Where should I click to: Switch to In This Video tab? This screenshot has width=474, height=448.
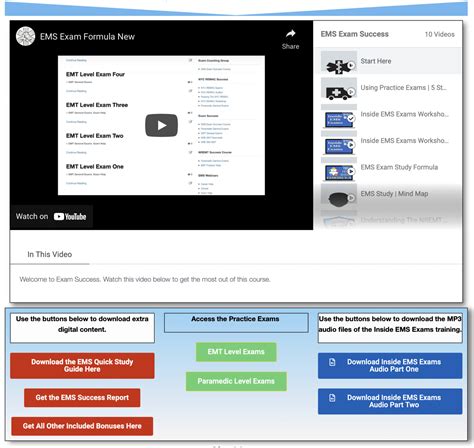tap(50, 254)
